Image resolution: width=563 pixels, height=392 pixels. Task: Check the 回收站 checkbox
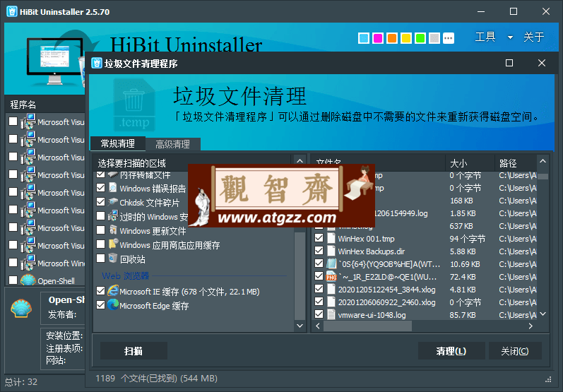[101, 258]
